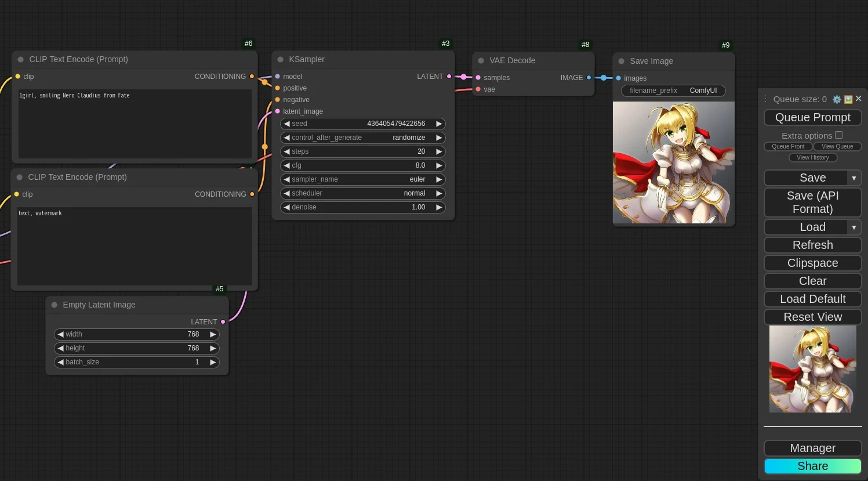The width and height of the screenshot is (868, 481).
Task: Open the Save button dropdown arrow
Action: 854,178
